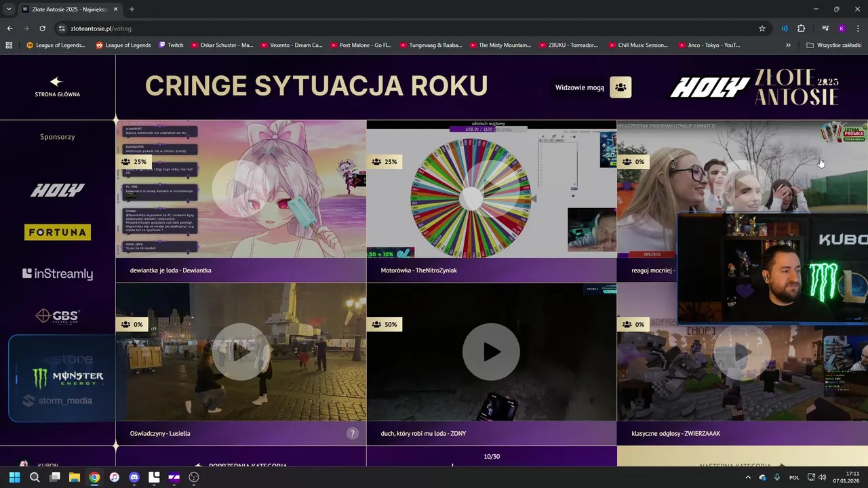868x488 pixels.
Task: Select 'duch, który robi mu loda - ZONY' title
Action: (423, 433)
